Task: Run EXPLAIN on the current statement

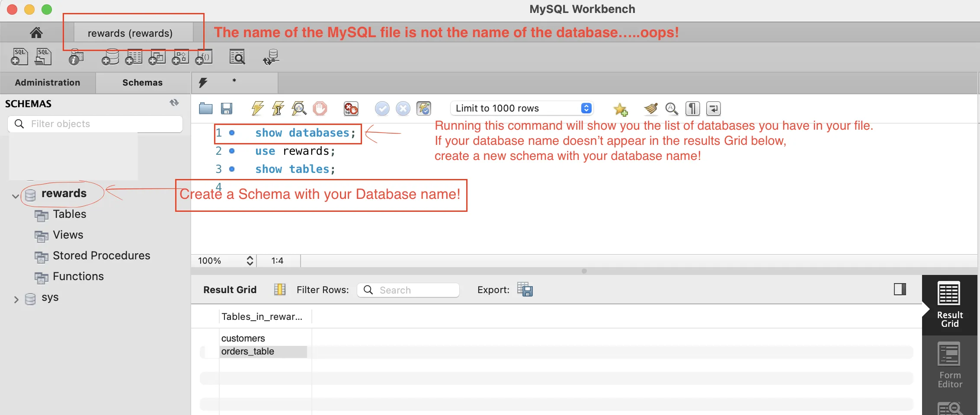Action: point(299,108)
